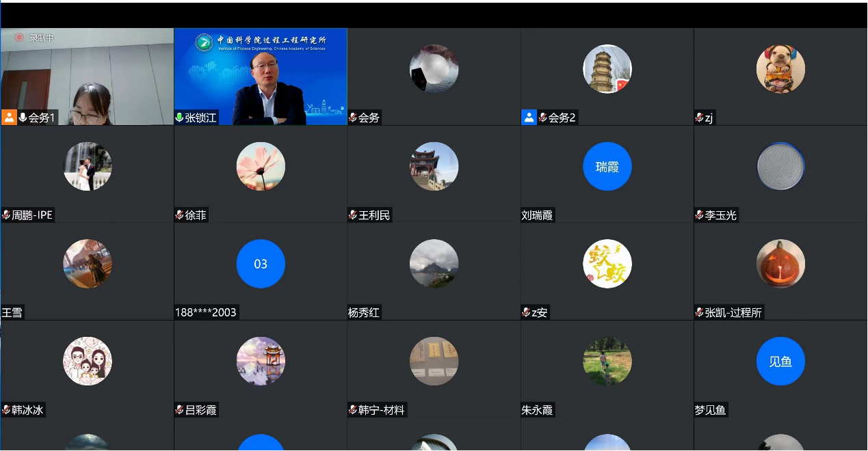Click the microphone icon next to 会务1
Image resolution: width=868 pixels, height=451 pixels.
click(23, 118)
